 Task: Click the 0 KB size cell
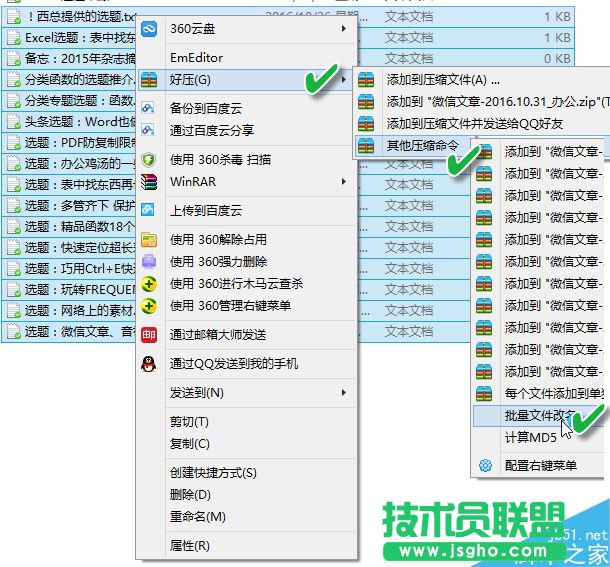coord(557,58)
